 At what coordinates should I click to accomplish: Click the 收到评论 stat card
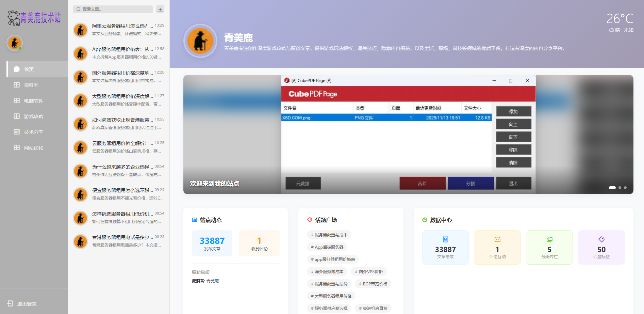pos(259,243)
